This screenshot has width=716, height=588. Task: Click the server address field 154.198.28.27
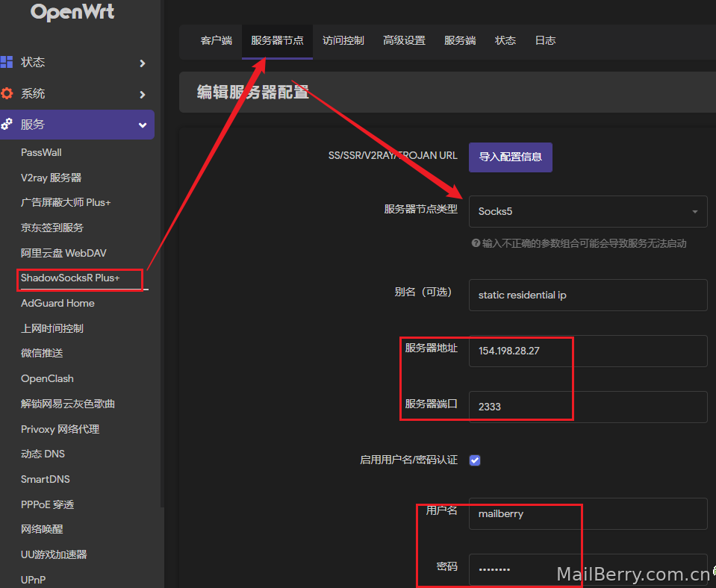pos(588,351)
